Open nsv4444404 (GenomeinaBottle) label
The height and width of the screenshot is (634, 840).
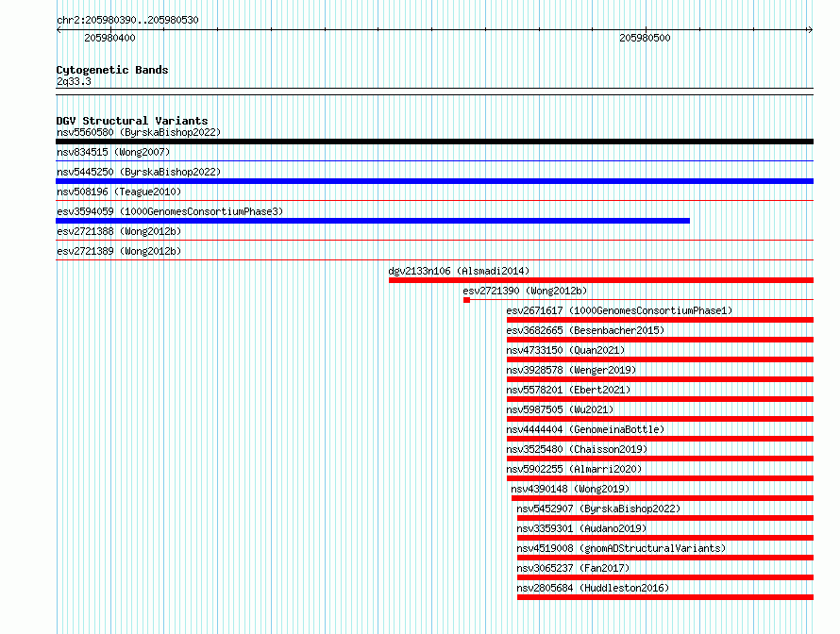point(585,429)
